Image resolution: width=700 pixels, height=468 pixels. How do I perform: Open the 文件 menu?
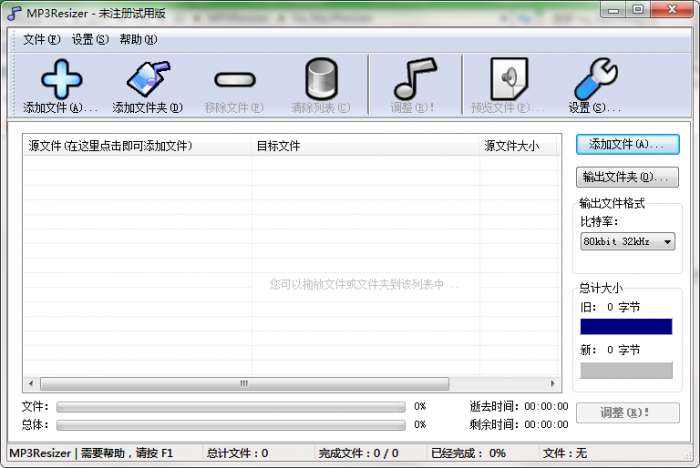pos(42,40)
